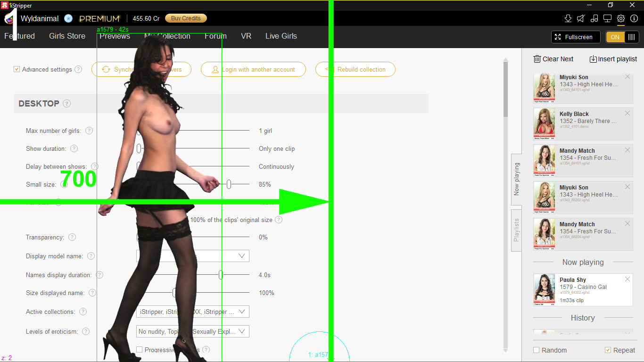
Task: Open help beside clips' original size text
Action: click(279, 220)
